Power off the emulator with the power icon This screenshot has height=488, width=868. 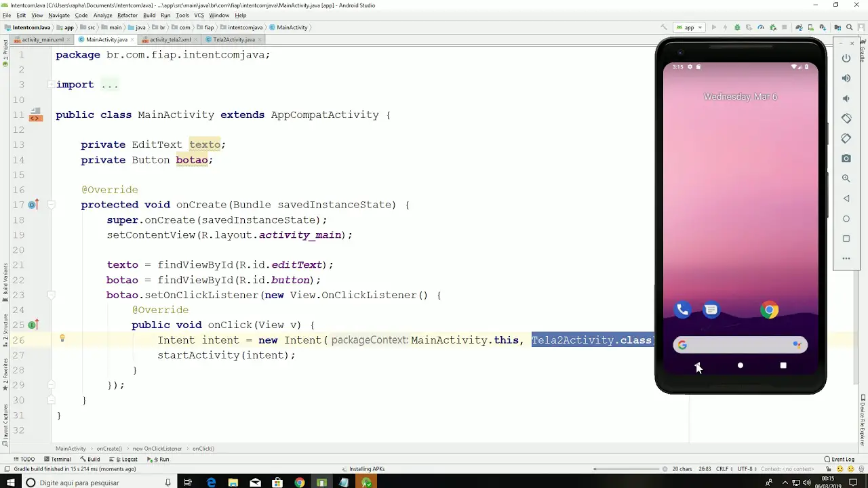846,58
